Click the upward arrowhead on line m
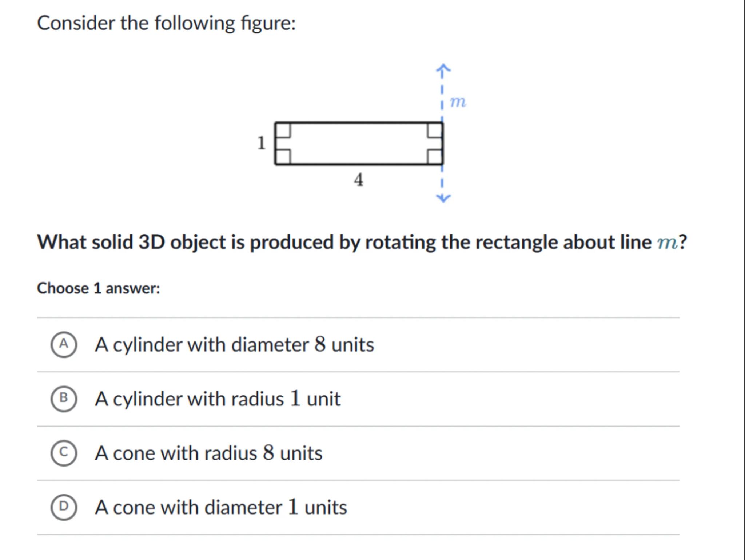 (x=443, y=68)
